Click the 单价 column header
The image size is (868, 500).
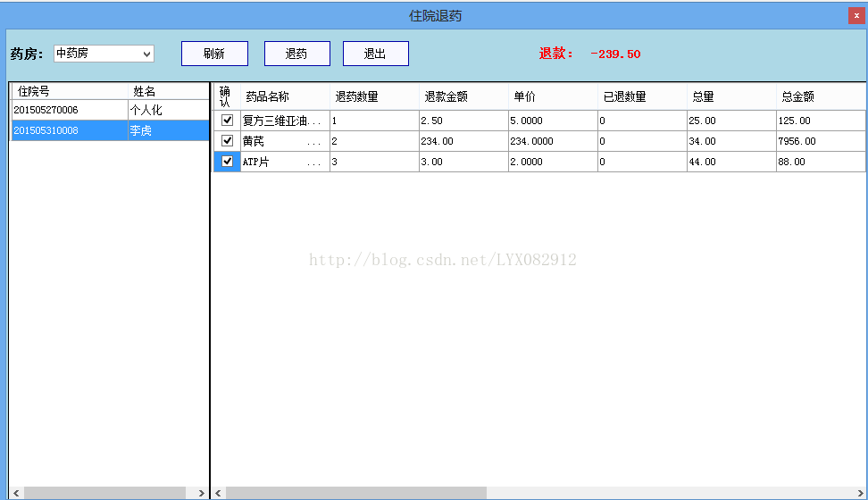[x=553, y=96]
